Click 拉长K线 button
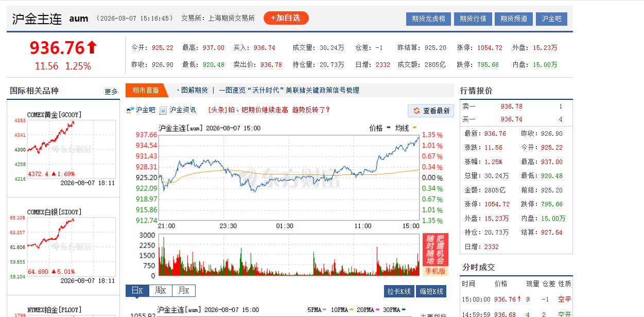The width and height of the screenshot is (644, 317). click(x=399, y=291)
